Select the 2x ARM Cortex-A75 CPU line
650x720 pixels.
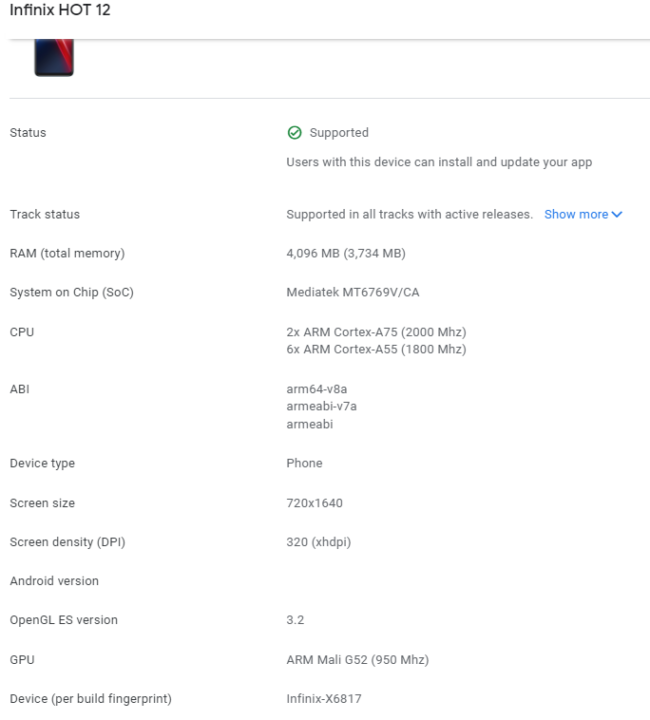[x=376, y=332]
